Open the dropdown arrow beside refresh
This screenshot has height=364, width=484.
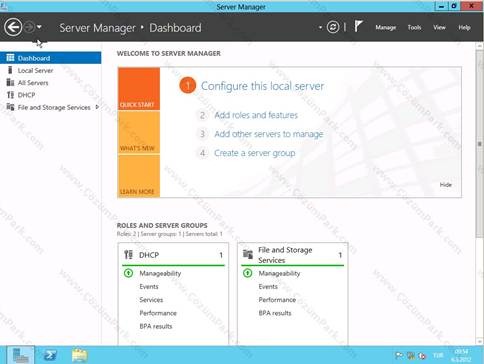tap(320, 27)
